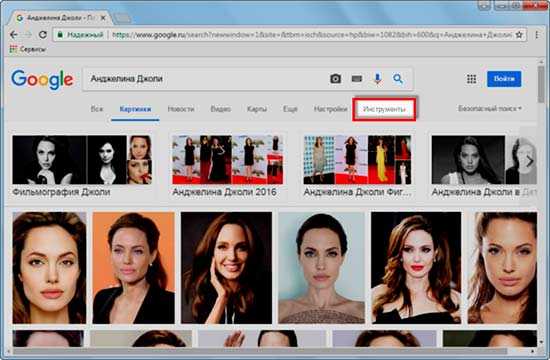This screenshot has height=360, width=550.
Task: Close the 'Анджелина Джоли' browser tab
Action: point(103,18)
